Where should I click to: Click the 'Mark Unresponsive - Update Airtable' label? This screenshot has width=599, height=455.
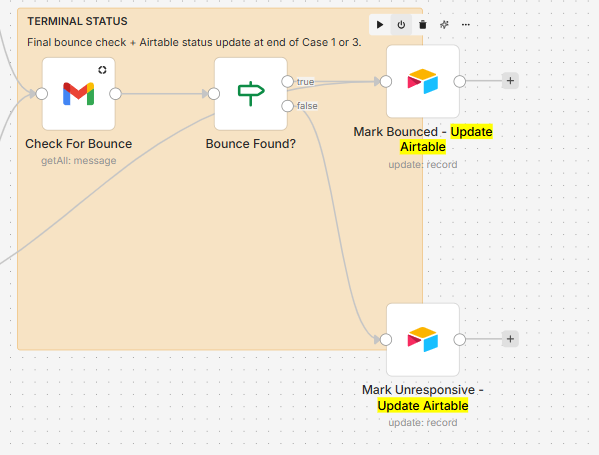coord(423,397)
